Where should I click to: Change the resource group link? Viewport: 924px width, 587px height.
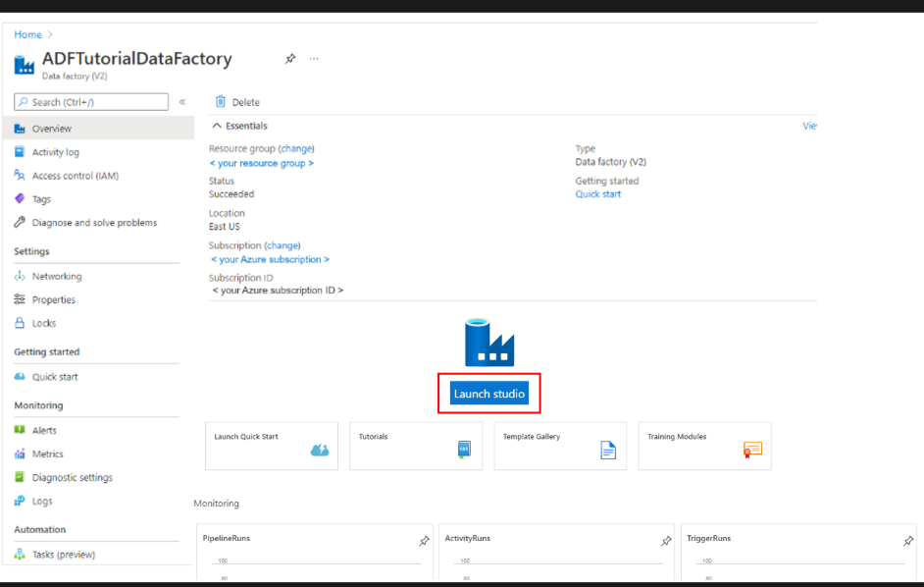pos(296,149)
